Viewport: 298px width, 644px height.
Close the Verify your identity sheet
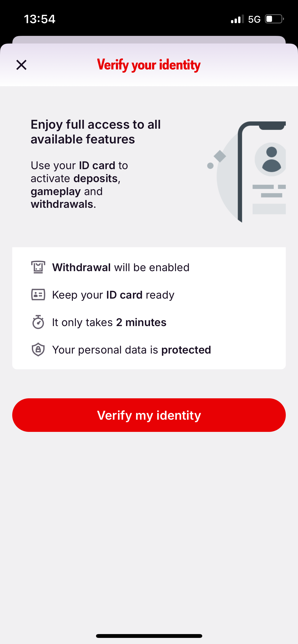(21, 65)
